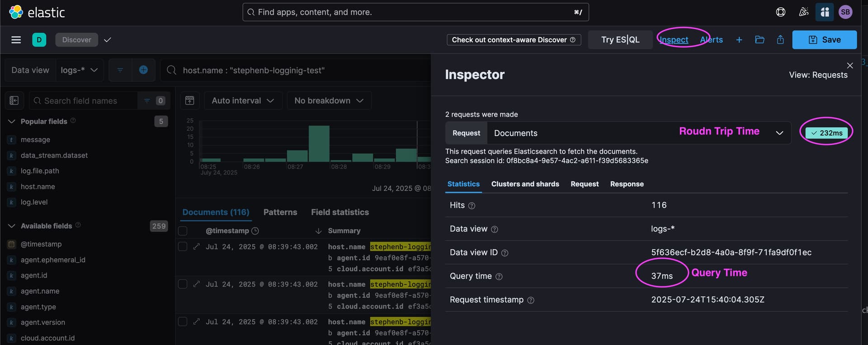Open the Request tab in Inspector

(x=585, y=184)
